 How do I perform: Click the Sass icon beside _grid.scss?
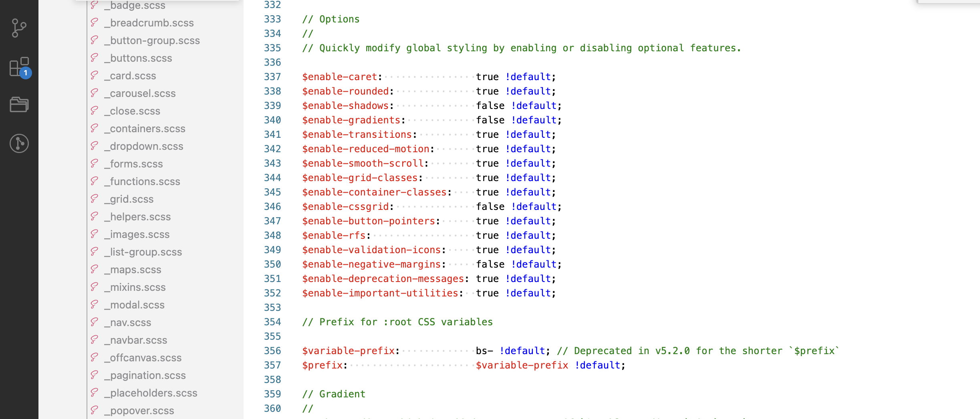click(95, 199)
